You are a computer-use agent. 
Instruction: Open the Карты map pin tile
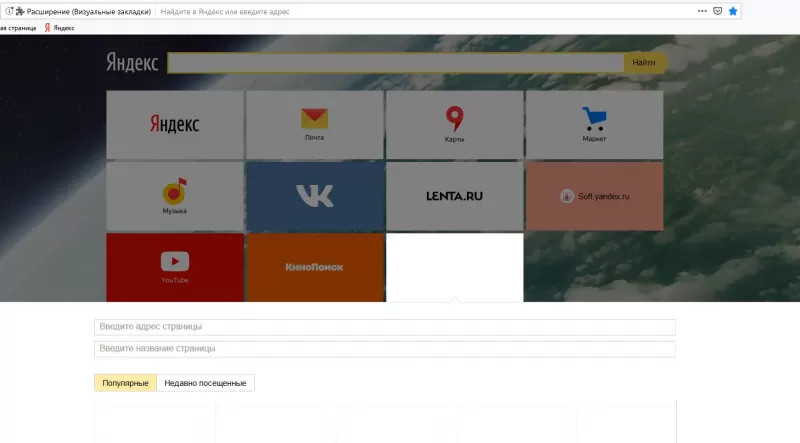pyautogui.click(x=455, y=125)
